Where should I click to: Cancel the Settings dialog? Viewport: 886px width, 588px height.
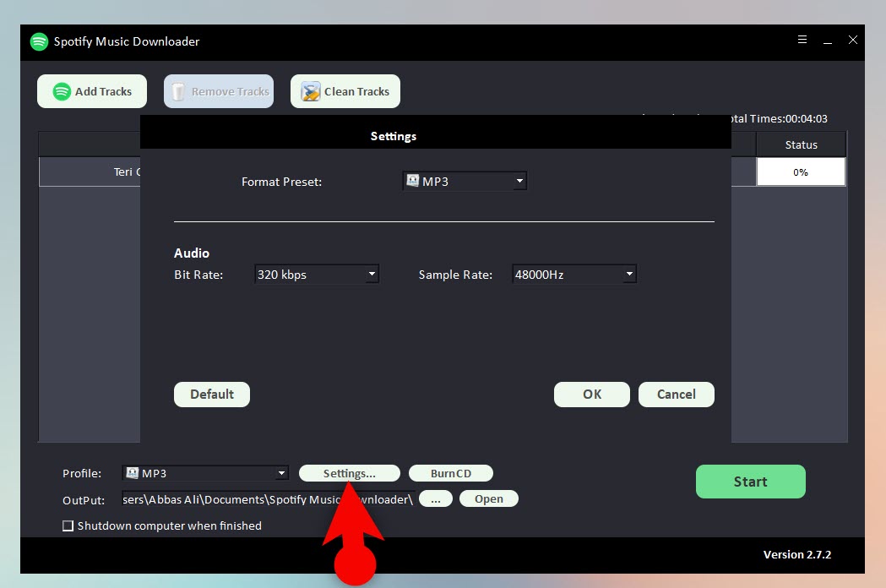(x=677, y=394)
